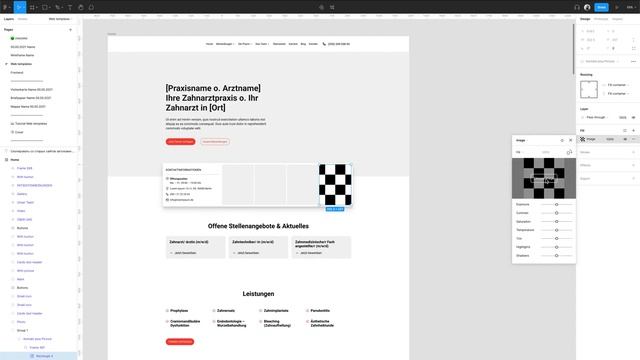The height and width of the screenshot is (360, 640).
Task: Open the Image type dropdown in popup
Action: [x=522, y=140]
